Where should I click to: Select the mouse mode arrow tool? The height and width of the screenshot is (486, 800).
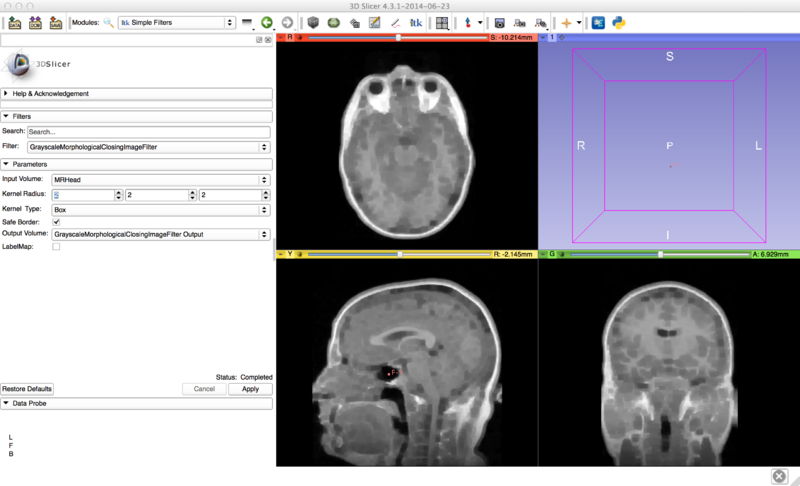click(x=467, y=22)
